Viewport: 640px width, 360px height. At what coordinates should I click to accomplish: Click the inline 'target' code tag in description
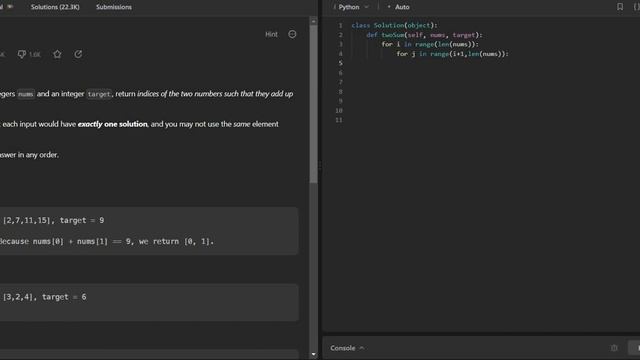point(99,94)
